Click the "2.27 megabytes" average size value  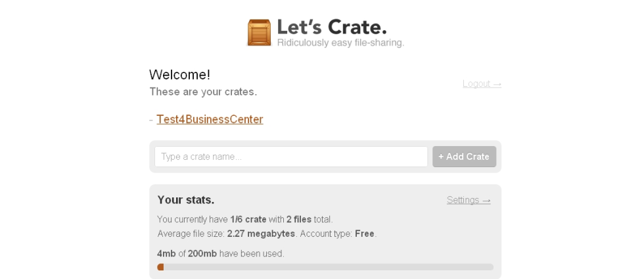click(x=261, y=234)
